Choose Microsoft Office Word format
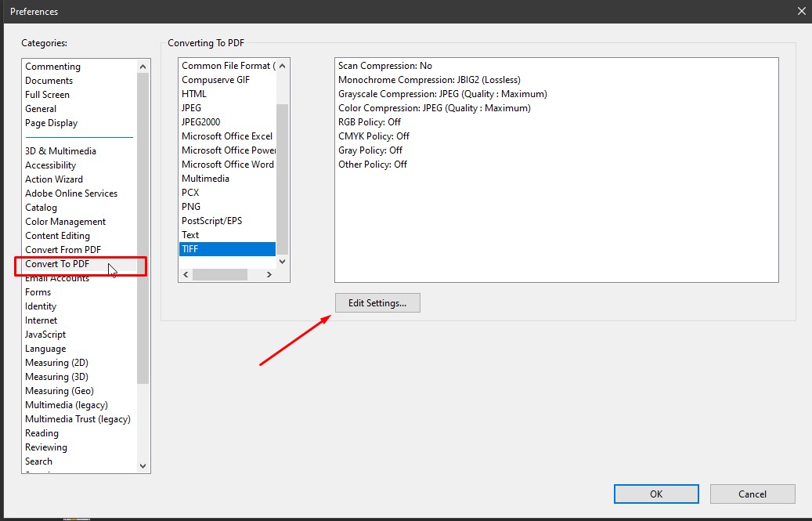Viewport: 812px width, 521px height. coord(228,165)
